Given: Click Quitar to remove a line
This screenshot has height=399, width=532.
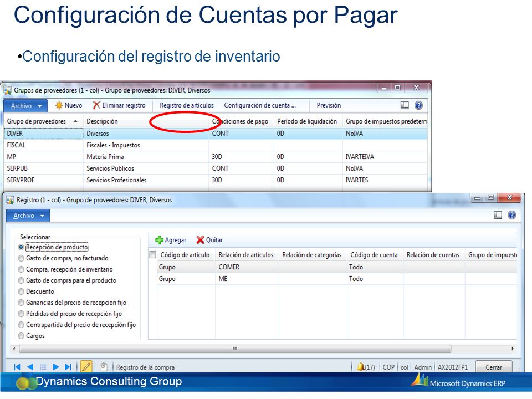Looking at the screenshot, I should point(209,240).
